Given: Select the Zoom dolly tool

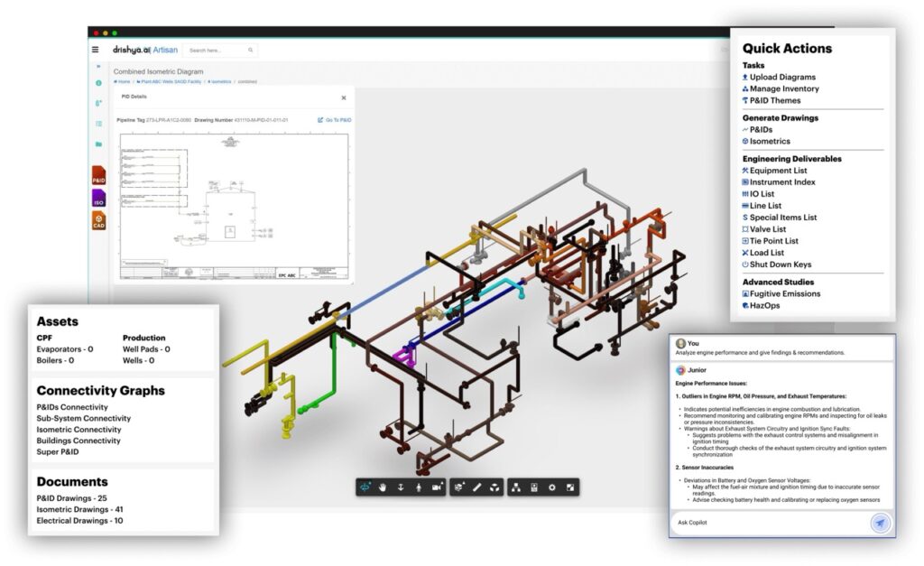Looking at the screenshot, I should point(401,487).
